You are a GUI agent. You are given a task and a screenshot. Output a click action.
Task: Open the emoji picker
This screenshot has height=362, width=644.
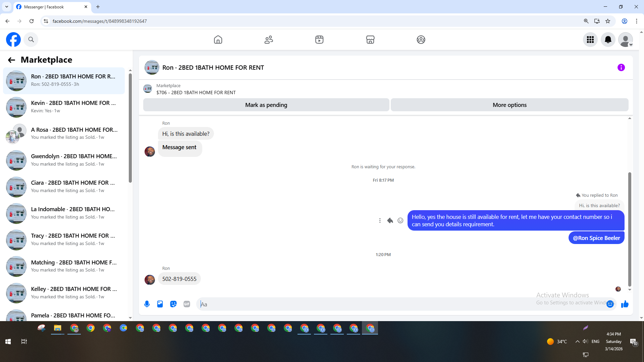610,304
